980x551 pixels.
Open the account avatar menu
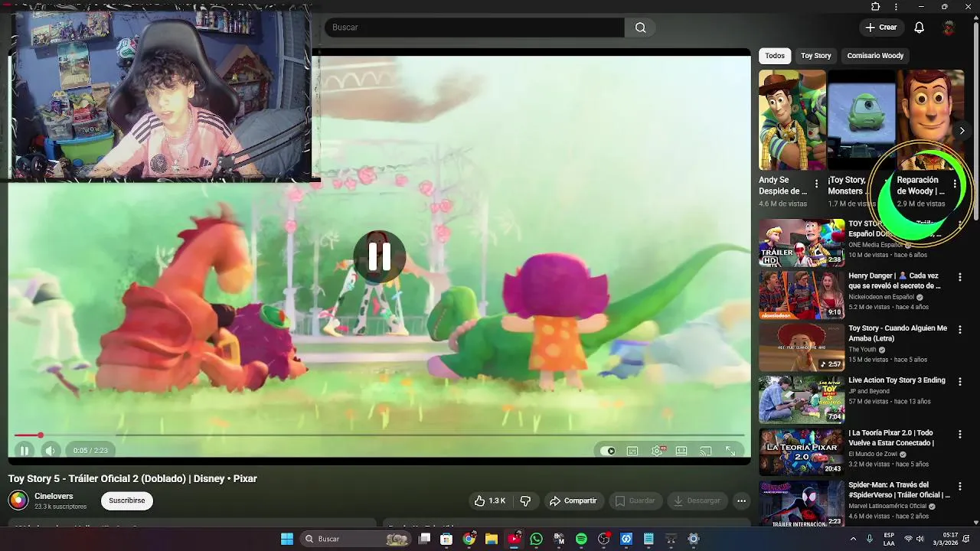tap(949, 28)
